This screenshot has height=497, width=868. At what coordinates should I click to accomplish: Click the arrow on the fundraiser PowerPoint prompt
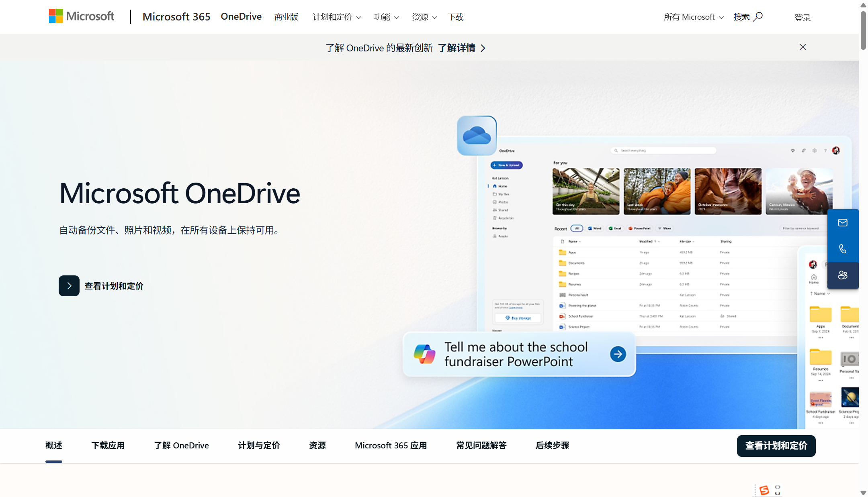point(618,354)
